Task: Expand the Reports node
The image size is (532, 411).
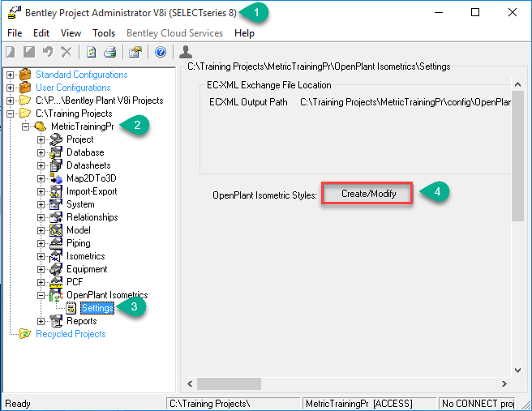Action: pyautogui.click(x=41, y=321)
